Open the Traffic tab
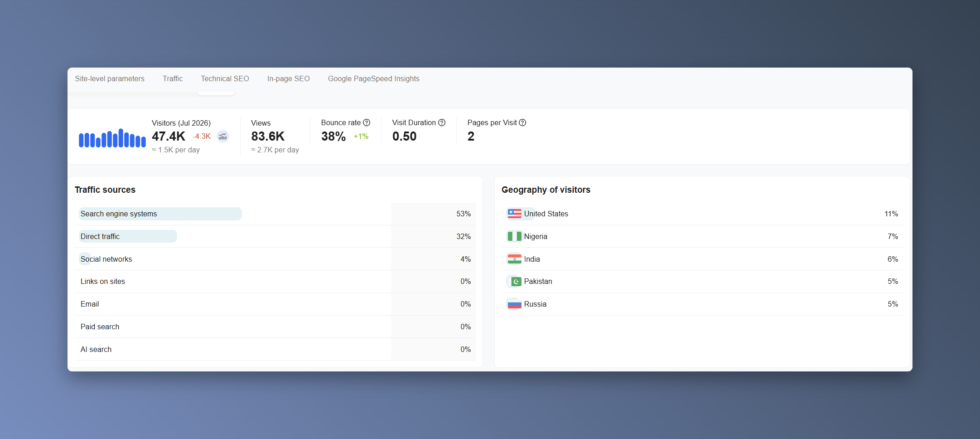 click(173, 78)
